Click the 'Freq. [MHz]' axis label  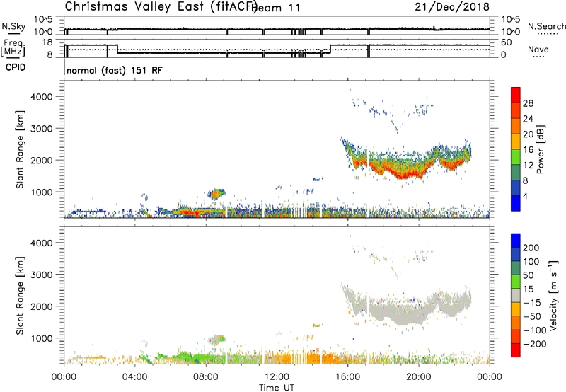(13, 47)
